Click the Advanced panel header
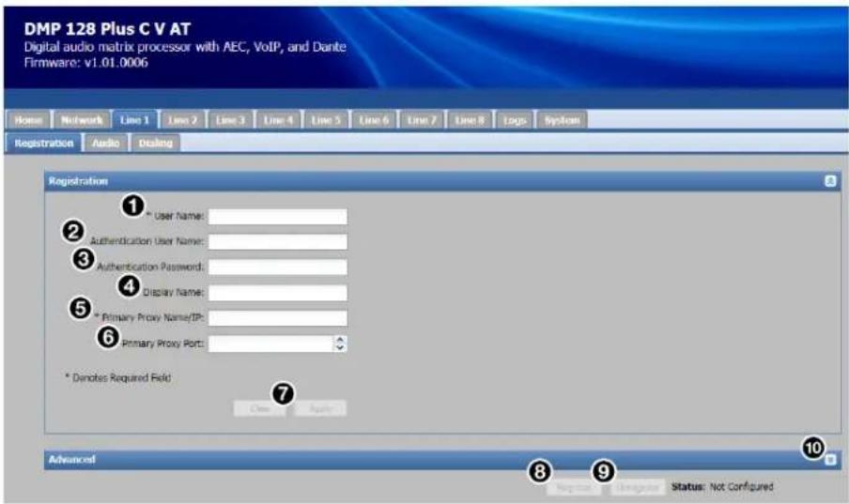The height and width of the screenshot is (504, 849). [x=441, y=460]
